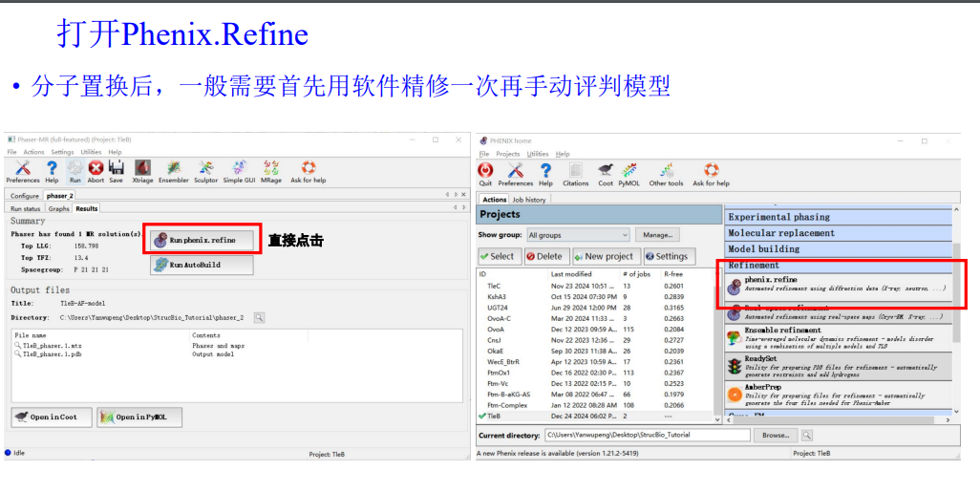Open File menu in Phaser-MR window
980x492 pixels.
11,152
